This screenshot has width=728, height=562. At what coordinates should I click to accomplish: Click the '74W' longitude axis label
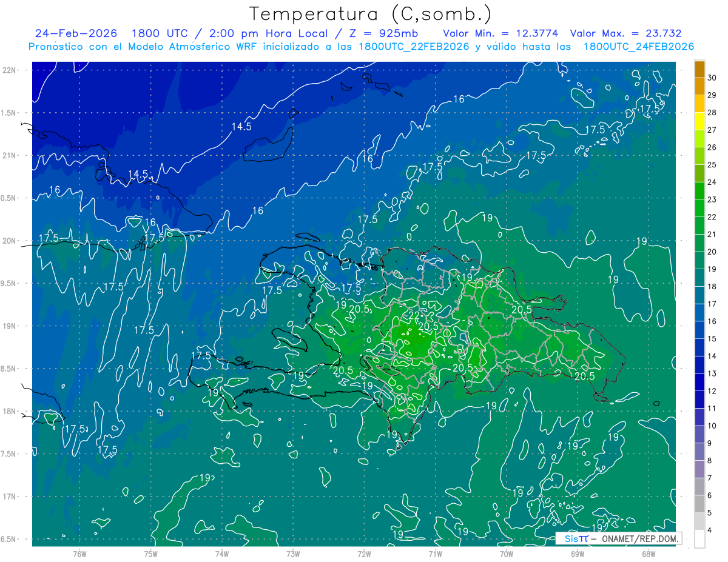click(x=222, y=554)
